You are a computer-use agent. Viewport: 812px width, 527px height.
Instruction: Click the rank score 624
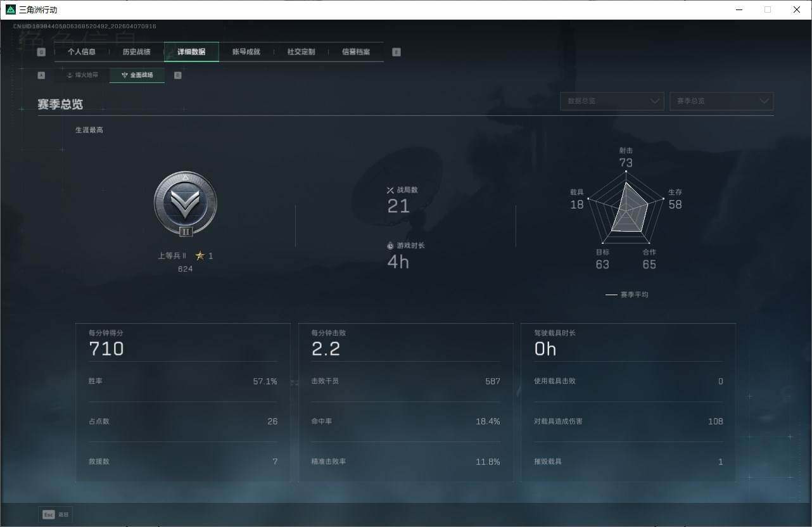click(x=186, y=269)
